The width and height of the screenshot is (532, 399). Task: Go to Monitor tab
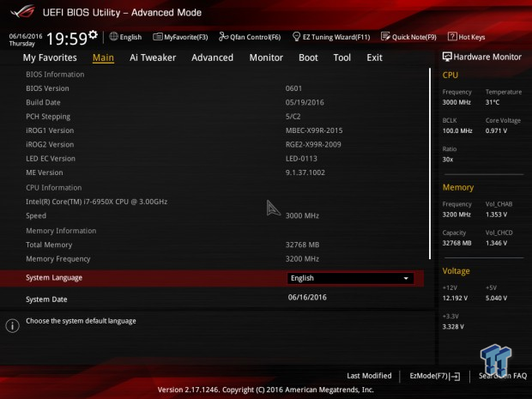tap(266, 57)
